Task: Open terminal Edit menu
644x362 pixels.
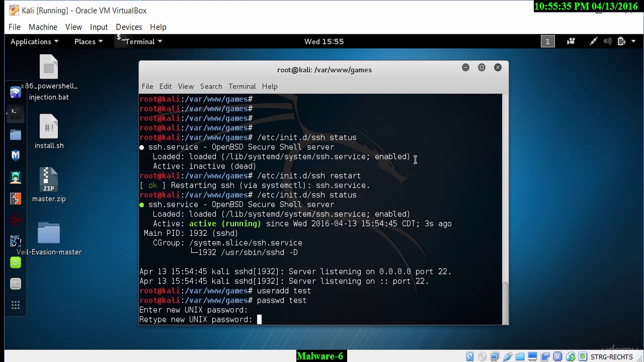Action: (x=166, y=86)
